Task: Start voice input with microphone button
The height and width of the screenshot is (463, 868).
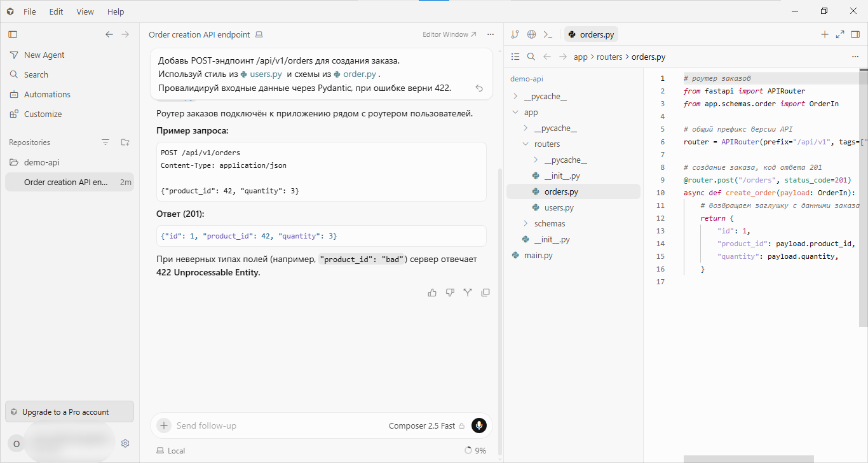Action: click(x=479, y=425)
